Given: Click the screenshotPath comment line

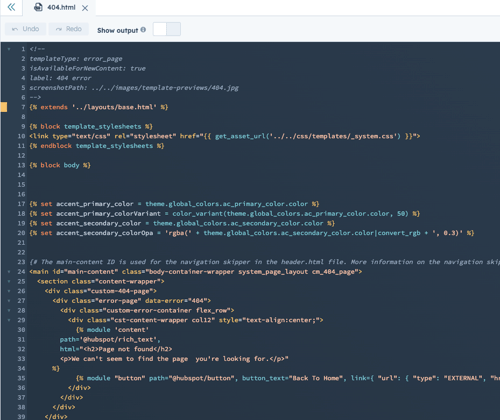Looking at the screenshot, I should click(134, 88).
